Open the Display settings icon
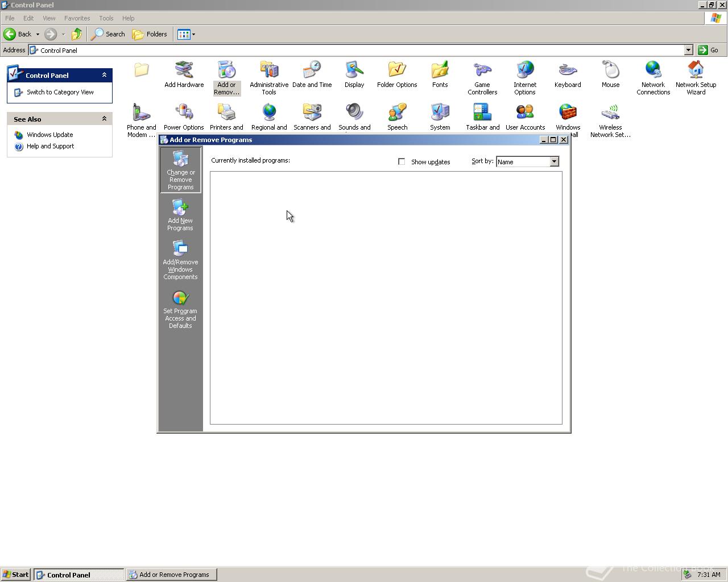The height and width of the screenshot is (582, 728). [354, 75]
